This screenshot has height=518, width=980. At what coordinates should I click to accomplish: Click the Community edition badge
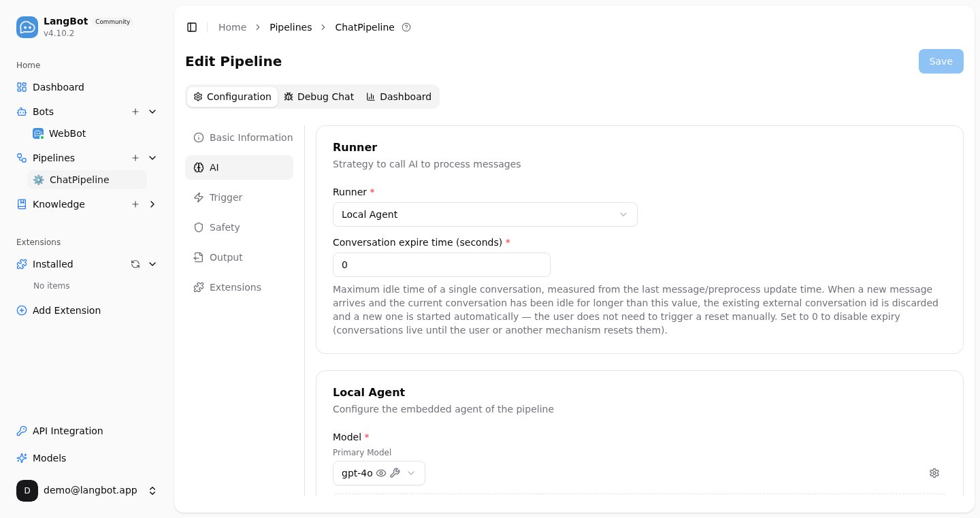pyautogui.click(x=112, y=22)
